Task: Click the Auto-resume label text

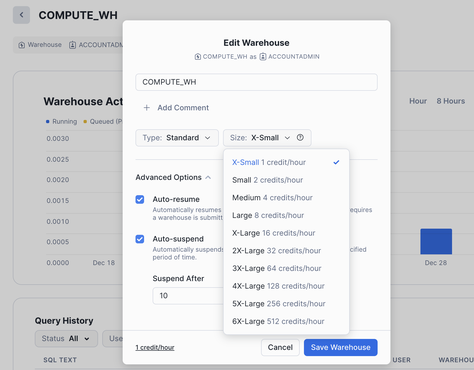Action: tap(176, 199)
